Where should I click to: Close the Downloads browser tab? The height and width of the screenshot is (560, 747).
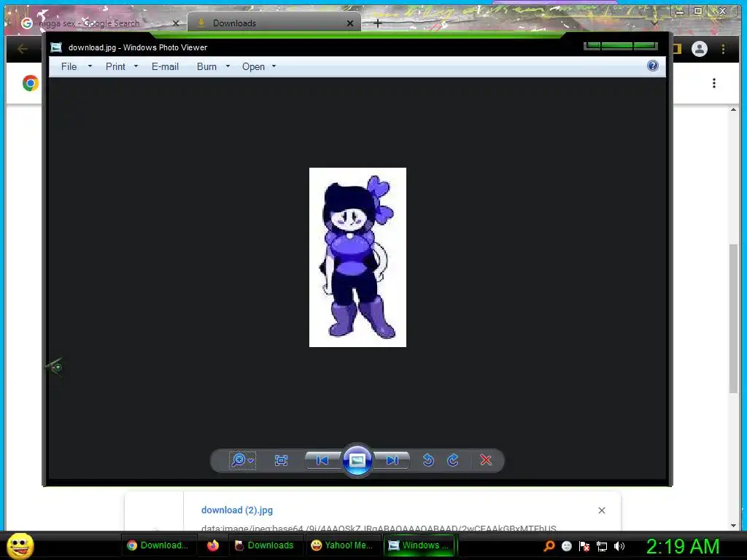coord(350,23)
